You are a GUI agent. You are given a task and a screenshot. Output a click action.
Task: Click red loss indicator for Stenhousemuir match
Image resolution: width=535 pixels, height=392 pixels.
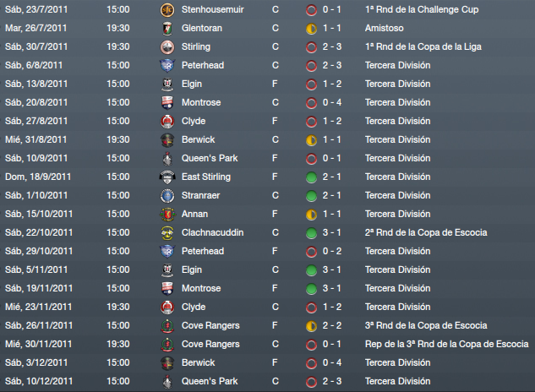pos(311,10)
